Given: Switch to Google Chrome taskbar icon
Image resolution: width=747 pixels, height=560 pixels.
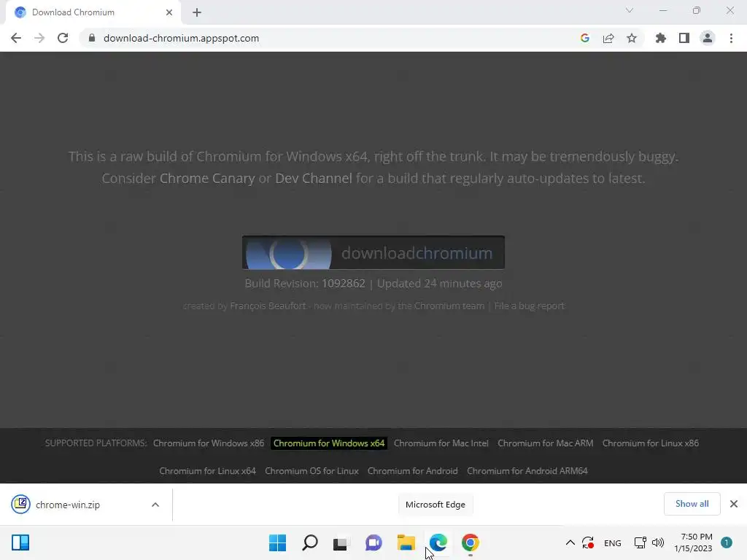Looking at the screenshot, I should point(471,542).
